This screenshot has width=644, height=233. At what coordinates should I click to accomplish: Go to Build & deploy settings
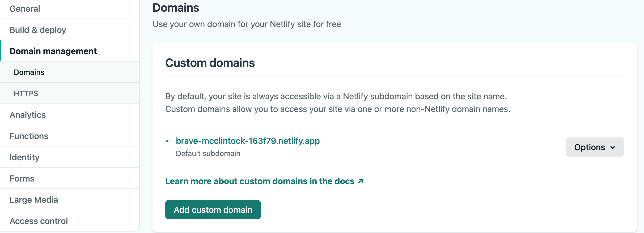(x=38, y=30)
